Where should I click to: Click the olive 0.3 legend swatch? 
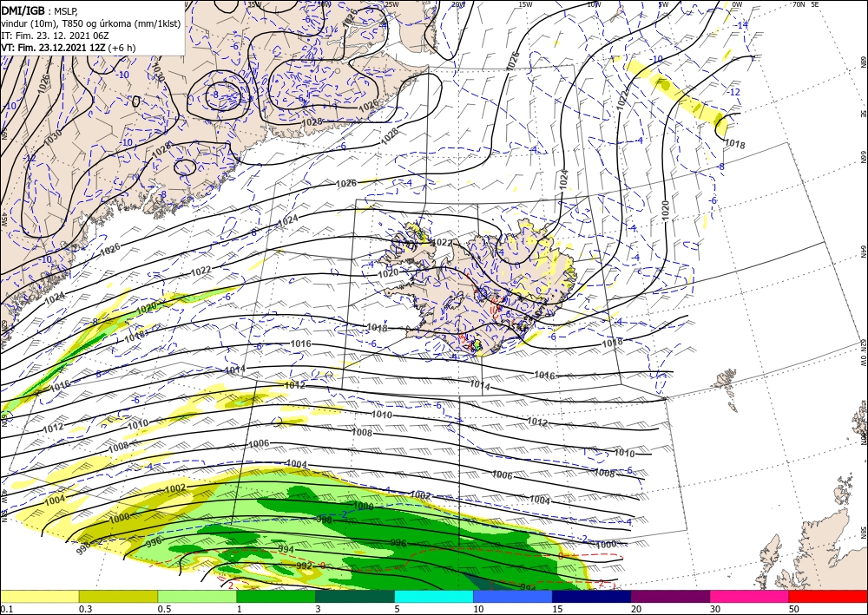[x=118, y=596]
